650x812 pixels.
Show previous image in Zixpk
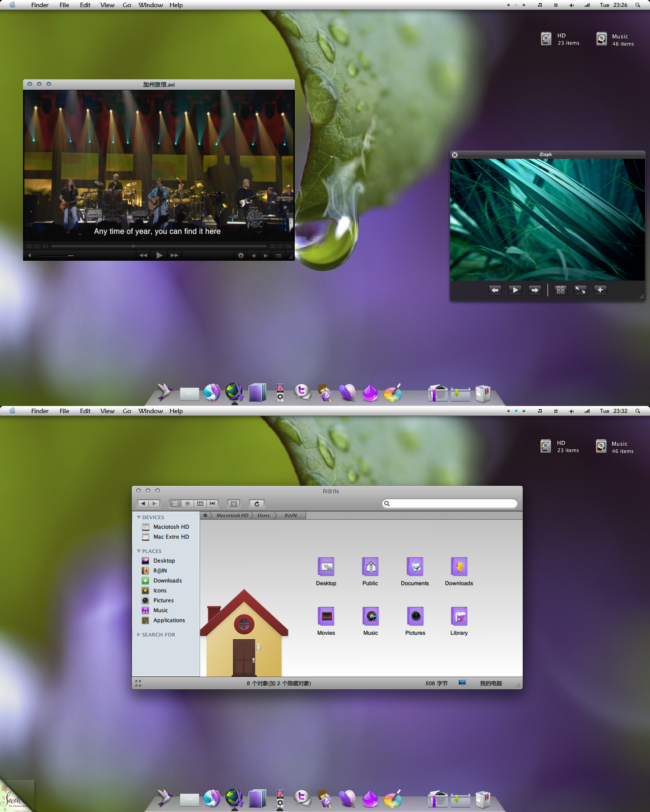(495, 290)
